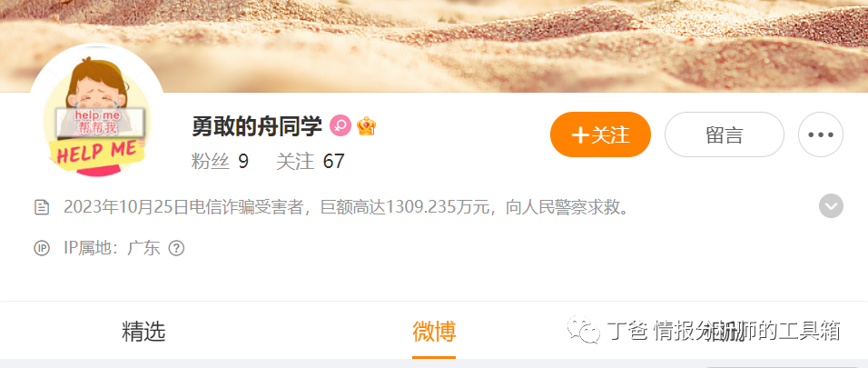Click the pink female gender badge icon
Viewport: 868px width, 368px height.
click(x=340, y=125)
